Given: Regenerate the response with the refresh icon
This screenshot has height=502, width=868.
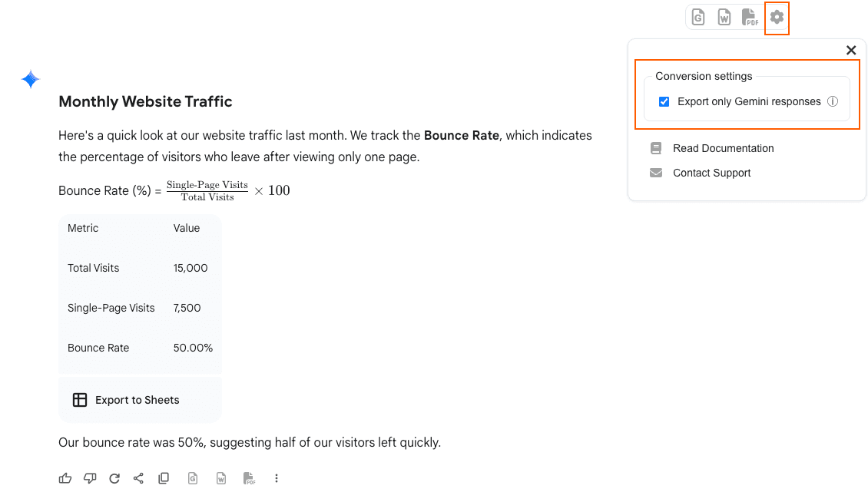Looking at the screenshot, I should tap(114, 478).
